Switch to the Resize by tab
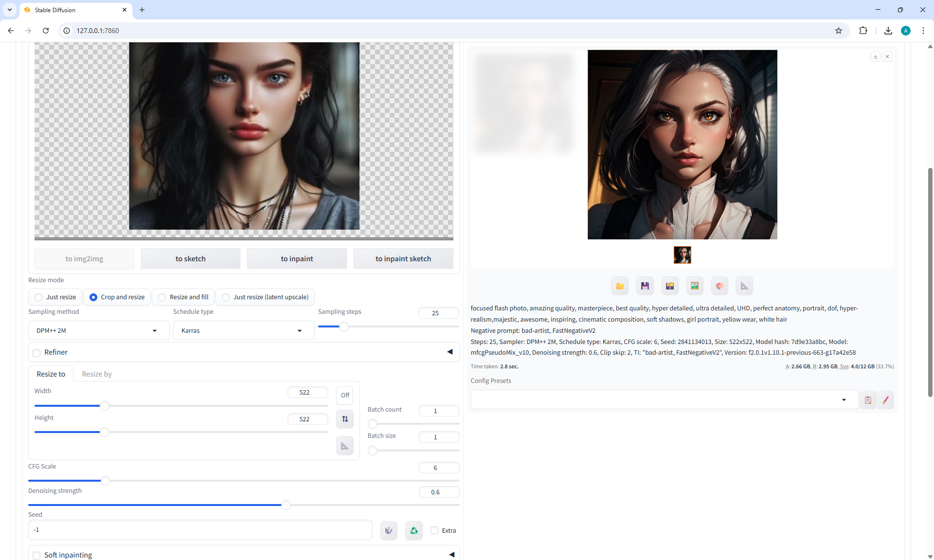This screenshot has width=934, height=560. 96,374
